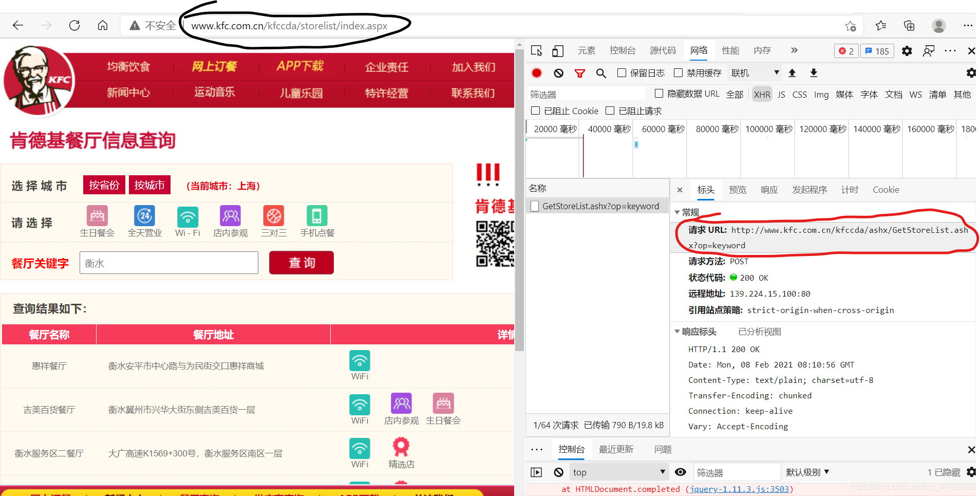Open DevTools settings gear
Screen dimensions: 980x496
[907, 51]
